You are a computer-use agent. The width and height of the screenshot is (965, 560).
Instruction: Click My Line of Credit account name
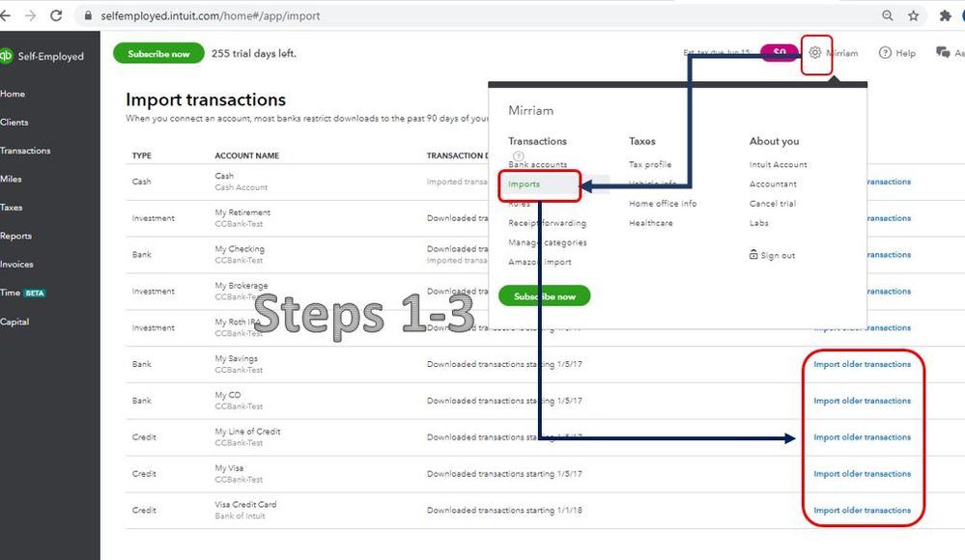(x=247, y=432)
